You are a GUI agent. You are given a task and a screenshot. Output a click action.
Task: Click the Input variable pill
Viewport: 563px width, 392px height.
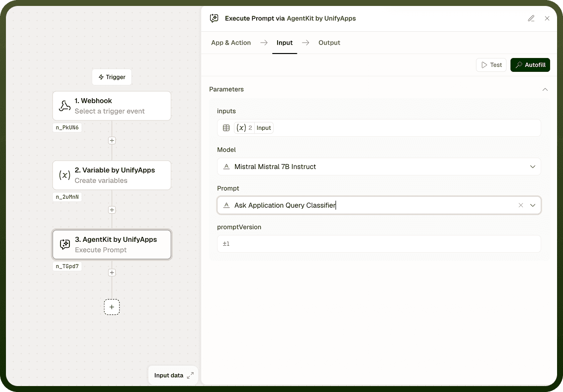pos(254,128)
